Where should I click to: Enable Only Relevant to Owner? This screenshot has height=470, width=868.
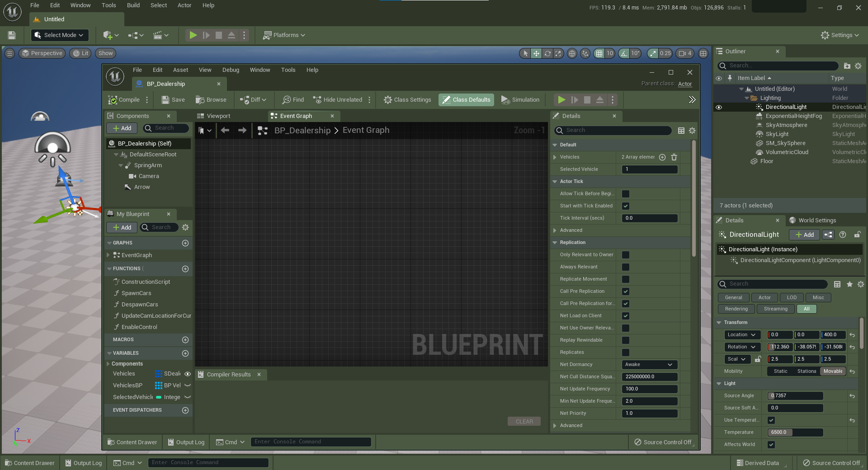[626, 255]
